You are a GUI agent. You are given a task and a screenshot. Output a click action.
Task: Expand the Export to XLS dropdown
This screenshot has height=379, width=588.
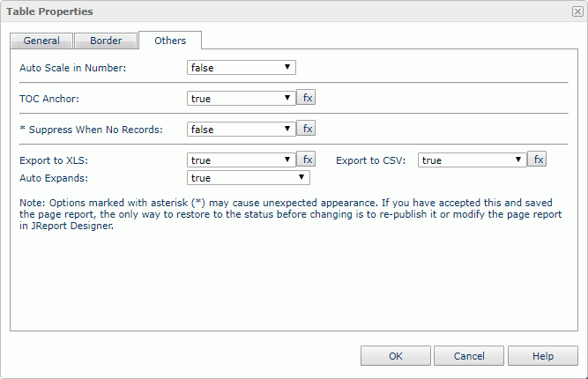[242, 160]
